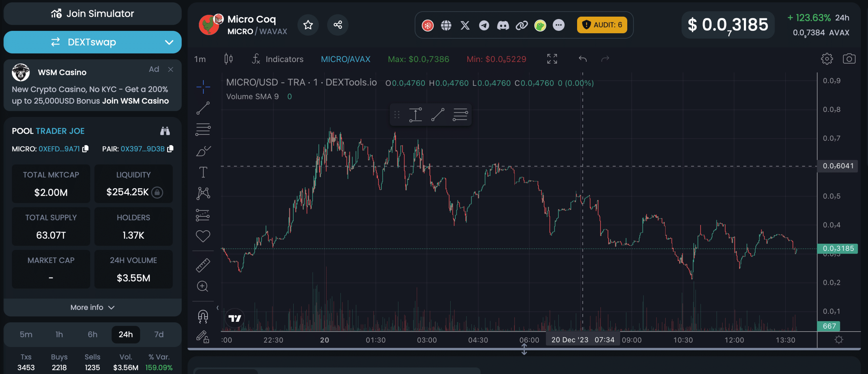Toggle the 24h timeframe view
Screen dimensions: 868x374
(x=125, y=334)
